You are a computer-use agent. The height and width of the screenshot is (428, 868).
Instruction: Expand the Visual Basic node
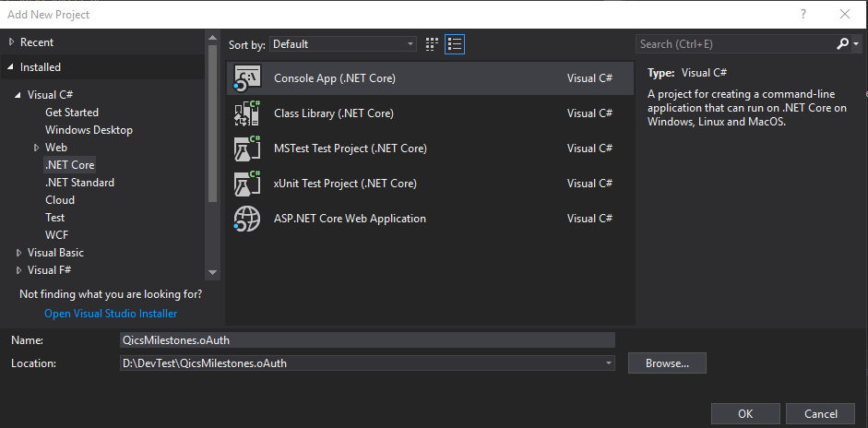click(x=18, y=253)
